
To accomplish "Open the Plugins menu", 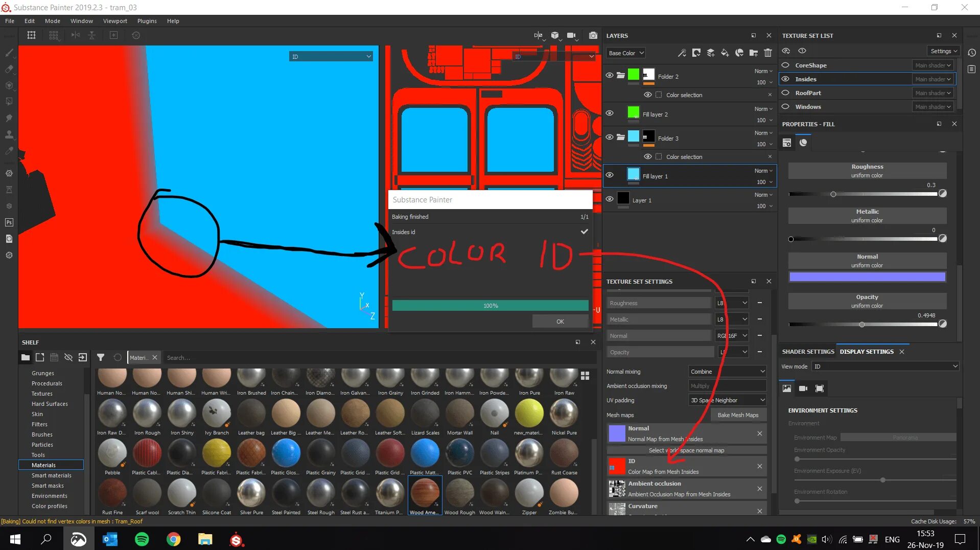I will coord(147,21).
